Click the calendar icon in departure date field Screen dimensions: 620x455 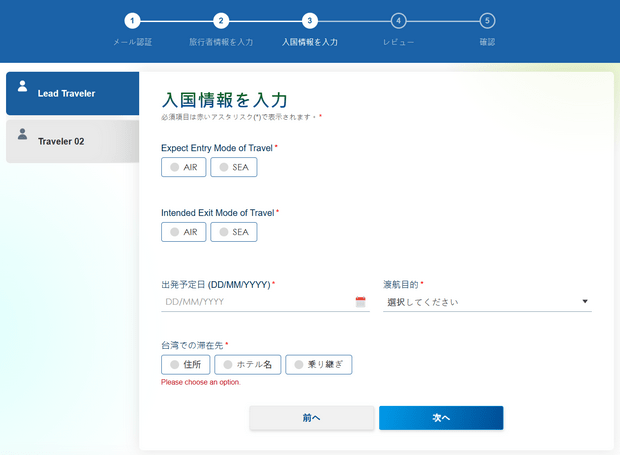pos(360,302)
